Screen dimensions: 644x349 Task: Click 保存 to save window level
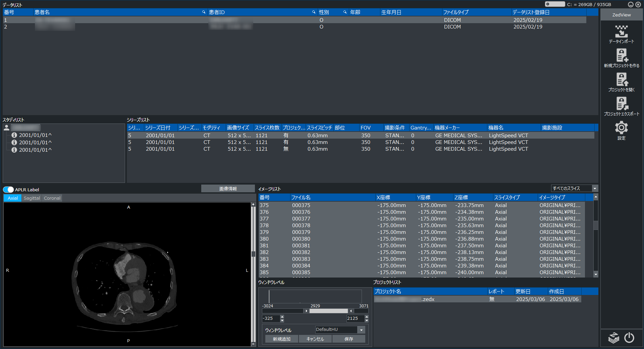click(349, 339)
